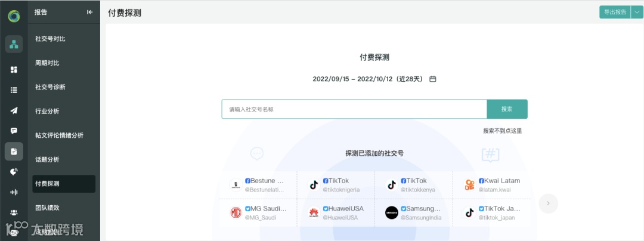
Task: Open the audio waveform icon in sidebar
Action: (14, 192)
